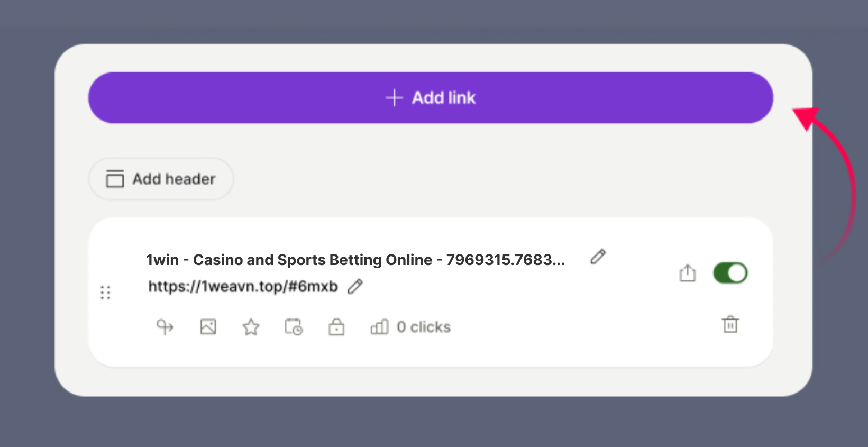Viewport: 868px width, 447px height.
Task: Open the lock link icon
Action: (336, 327)
